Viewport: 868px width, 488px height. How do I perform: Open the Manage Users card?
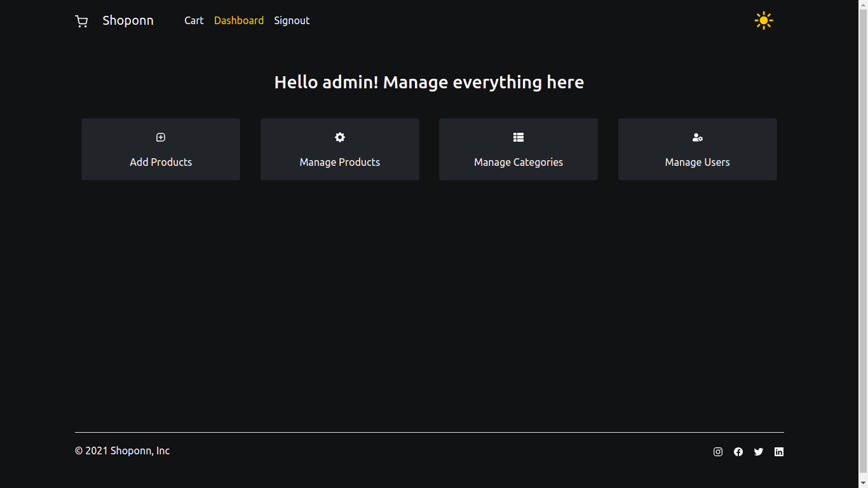698,149
